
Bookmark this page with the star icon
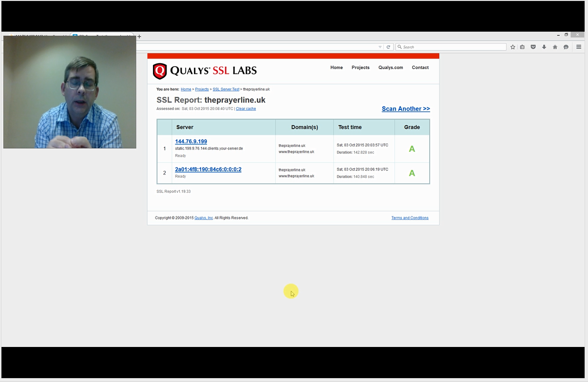click(512, 47)
